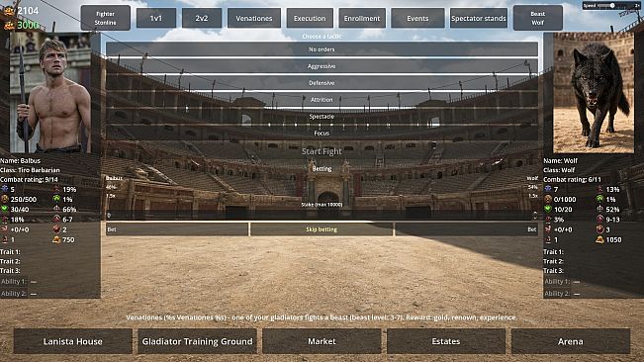644x362 pixels.
Task: Click Wolf gold value icon showing 1050
Action: point(600,239)
